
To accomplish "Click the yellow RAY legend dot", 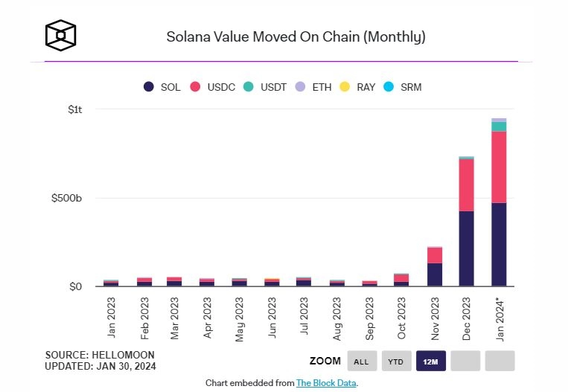I will click(345, 87).
